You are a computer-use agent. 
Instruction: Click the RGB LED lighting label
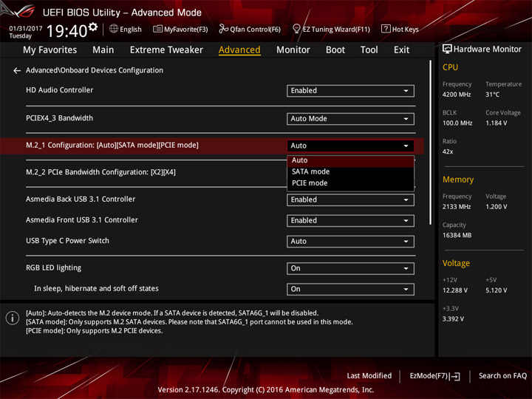[x=54, y=267]
